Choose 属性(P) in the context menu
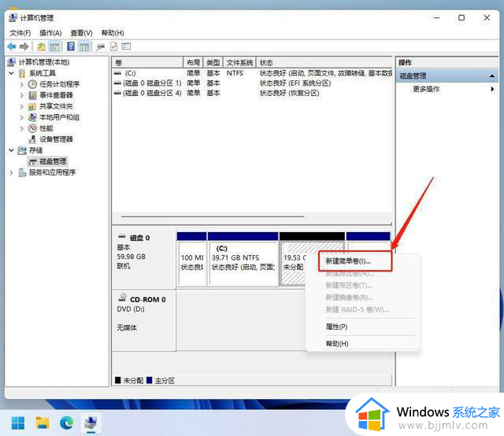504x436 pixels. [x=336, y=327]
